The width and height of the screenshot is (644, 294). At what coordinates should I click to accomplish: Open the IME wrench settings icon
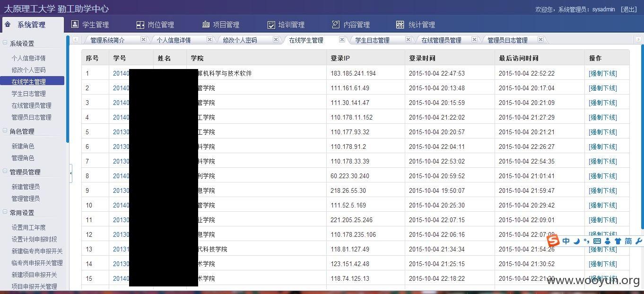pyautogui.click(x=639, y=241)
